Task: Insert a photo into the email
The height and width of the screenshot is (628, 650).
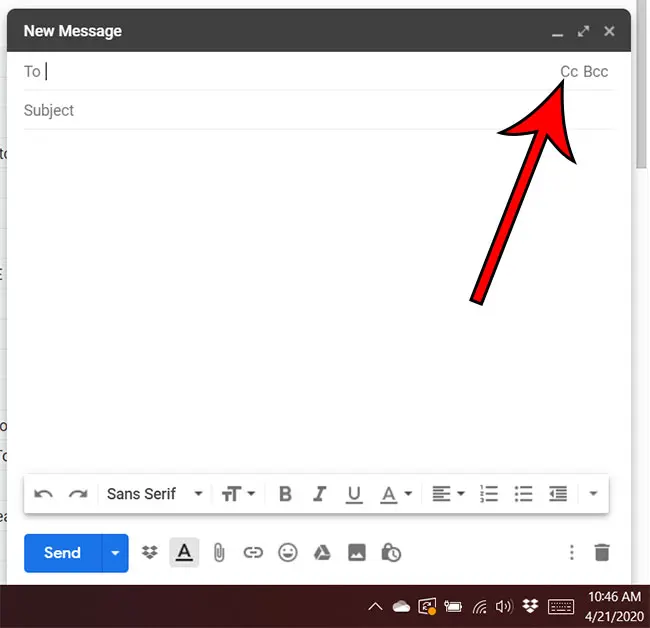Action: [x=357, y=552]
